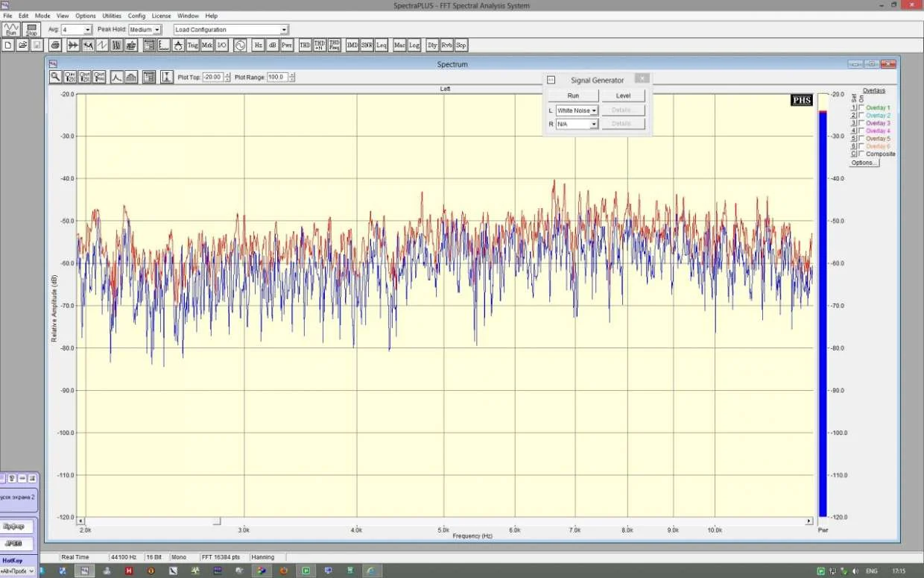The image size is (924, 578).
Task: Open the signal generator sine-wave icon
Action: tap(240, 45)
